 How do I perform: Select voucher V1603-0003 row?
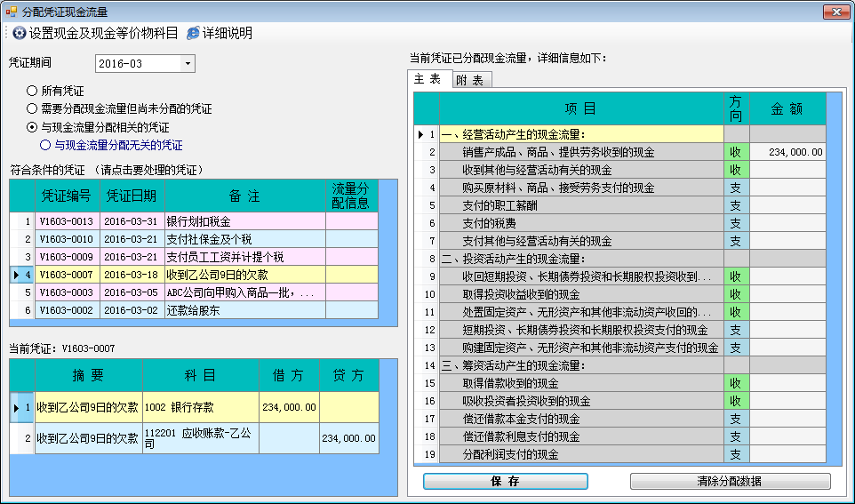(194, 292)
